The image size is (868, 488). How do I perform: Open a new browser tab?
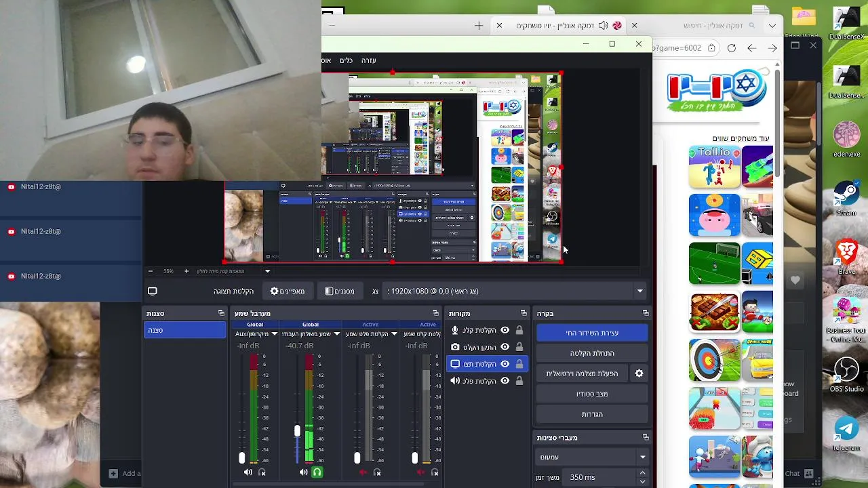pos(479,26)
